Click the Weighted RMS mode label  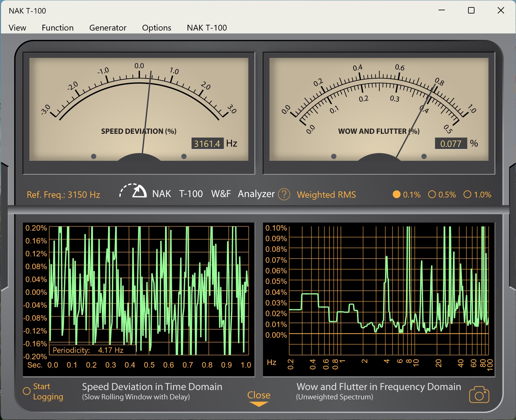pyautogui.click(x=326, y=195)
